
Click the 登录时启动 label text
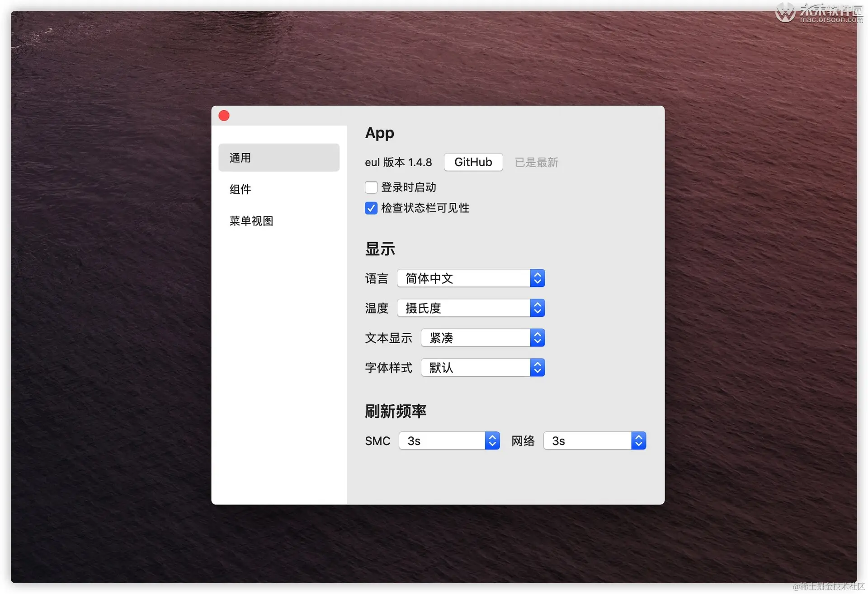(x=408, y=187)
